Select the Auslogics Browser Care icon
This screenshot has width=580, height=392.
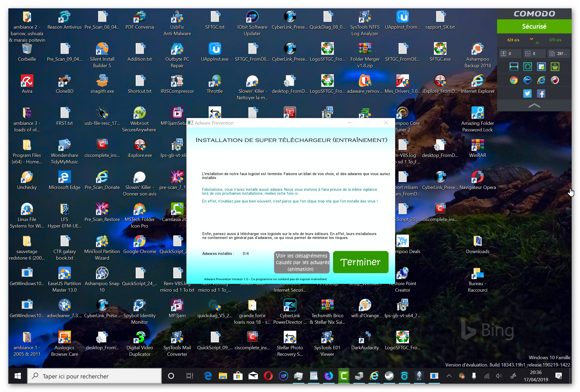click(x=64, y=344)
